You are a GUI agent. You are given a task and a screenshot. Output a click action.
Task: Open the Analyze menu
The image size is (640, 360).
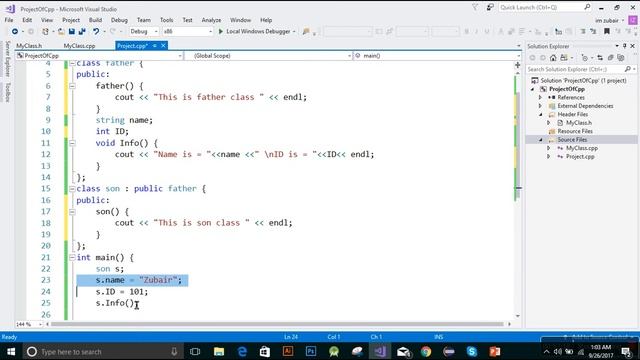[211, 20]
